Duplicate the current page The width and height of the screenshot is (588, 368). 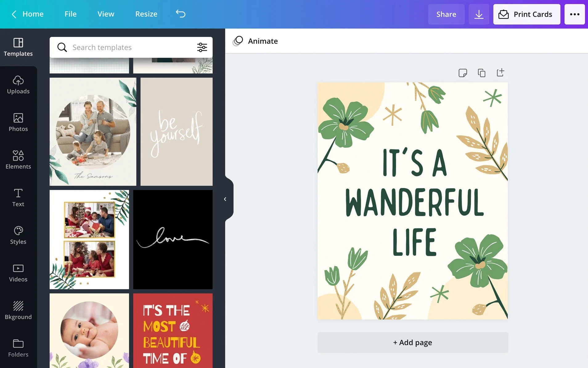click(x=481, y=73)
